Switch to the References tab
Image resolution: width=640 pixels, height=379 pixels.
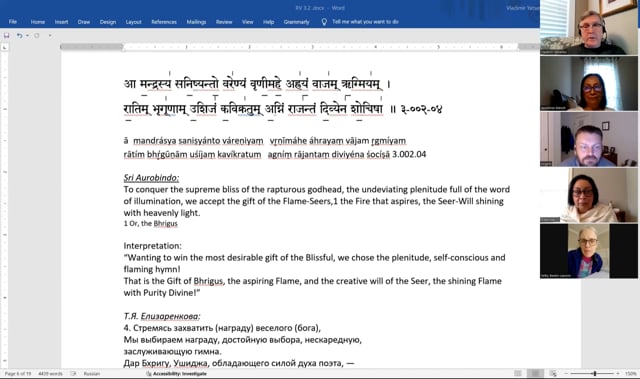164,22
